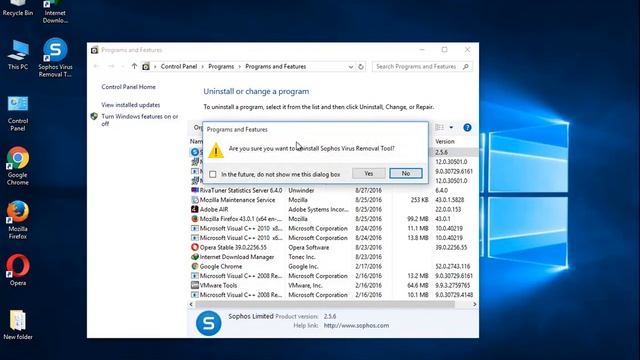Select the Mozilla Firefox desktop shortcut
640x360 pixels.
[18, 220]
